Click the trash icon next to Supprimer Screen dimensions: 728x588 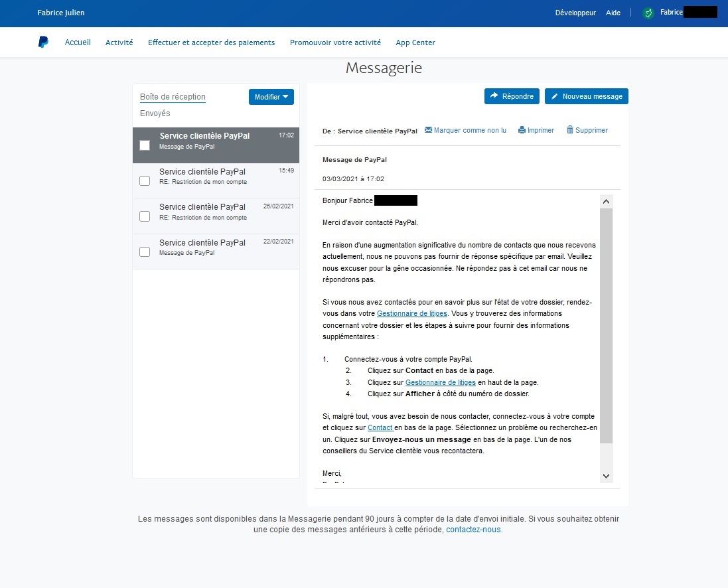coord(569,129)
